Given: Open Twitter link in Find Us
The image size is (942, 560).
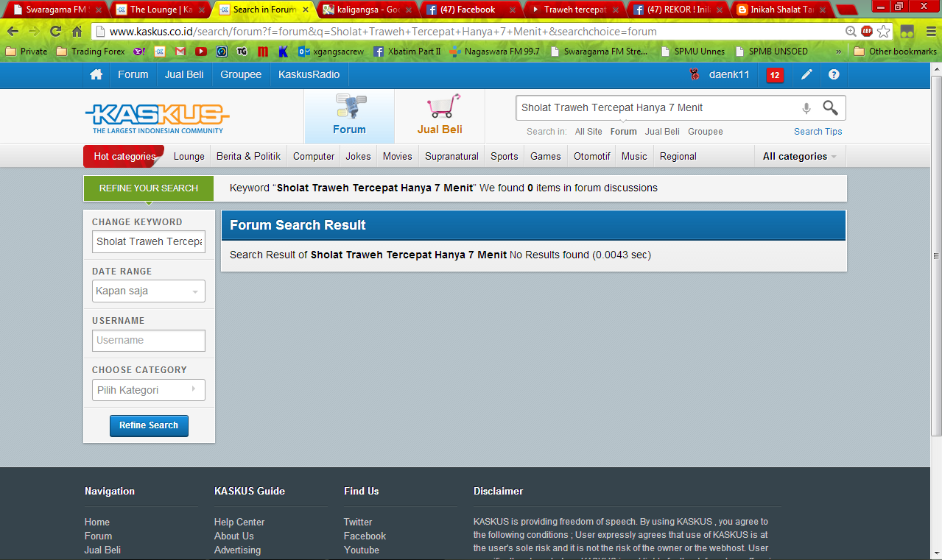Looking at the screenshot, I should (358, 522).
